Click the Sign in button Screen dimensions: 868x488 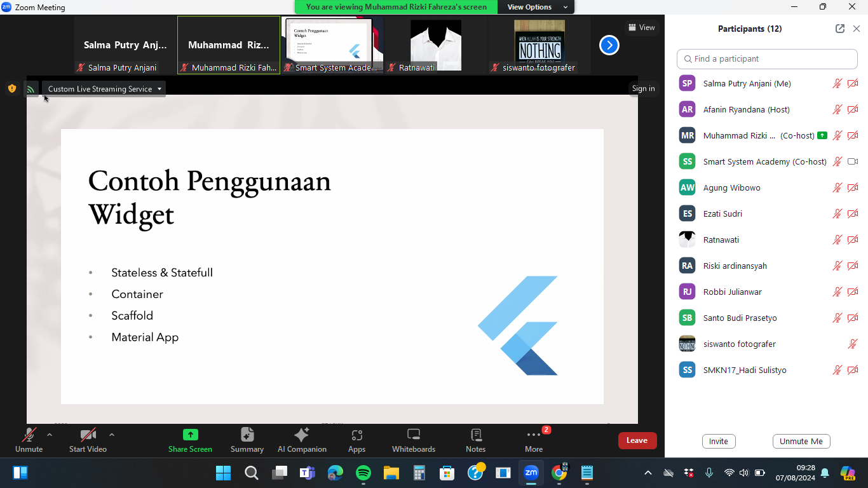(643, 88)
